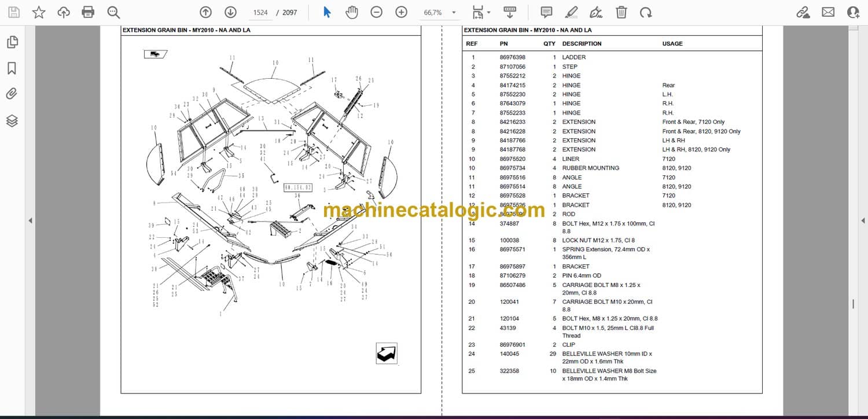Image resolution: width=868 pixels, height=419 pixels.
Task: Add a comment note
Action: pyautogui.click(x=546, y=12)
